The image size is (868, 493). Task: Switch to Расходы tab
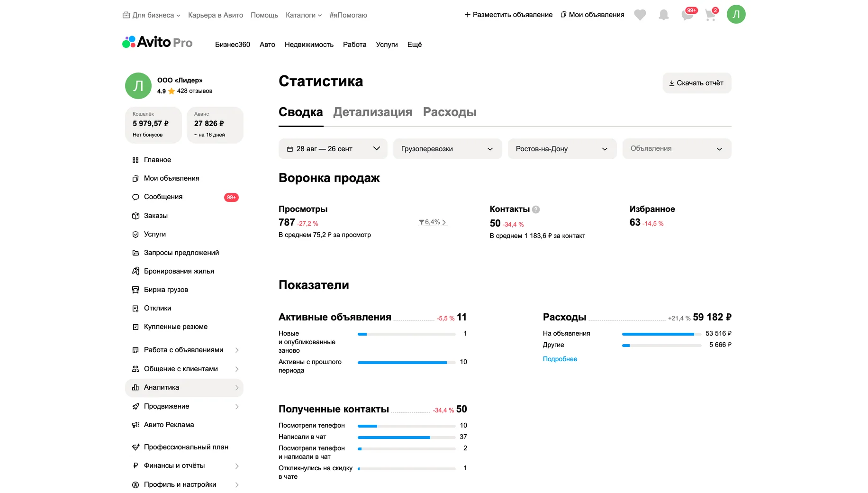point(450,112)
